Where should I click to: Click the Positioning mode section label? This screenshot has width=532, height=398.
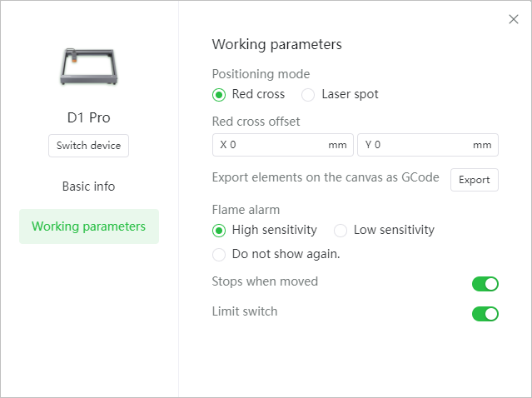click(x=261, y=74)
